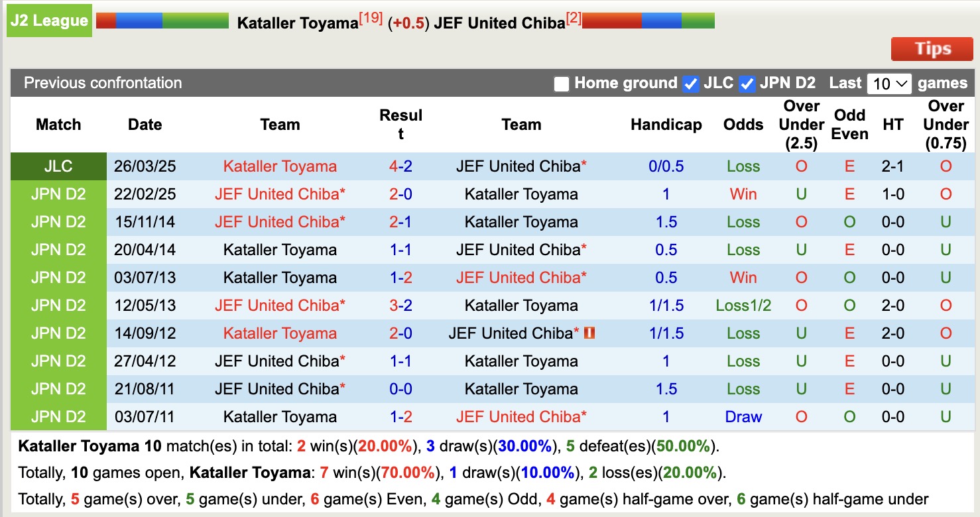Click Kataller Toyama team link in 26/03/25 row
The image size is (980, 517).
280,166
